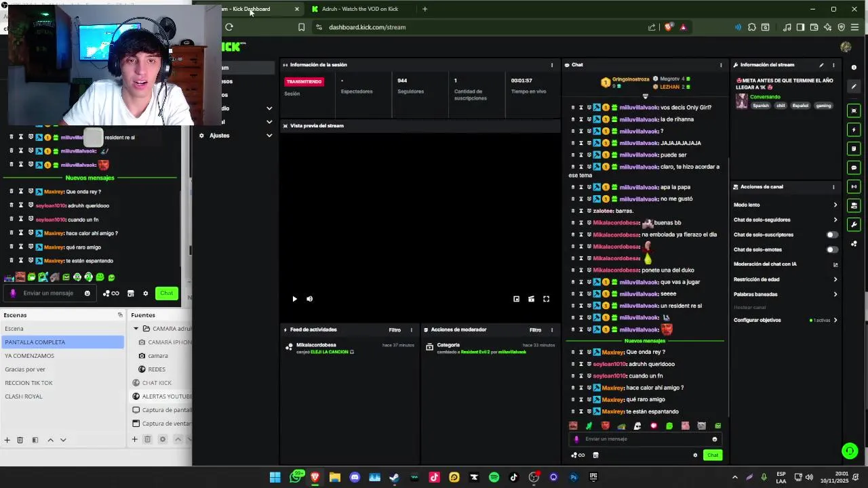Click Nuevos mensajes divider in OBS chat
Image resolution: width=868 pixels, height=488 pixels.
coord(90,178)
